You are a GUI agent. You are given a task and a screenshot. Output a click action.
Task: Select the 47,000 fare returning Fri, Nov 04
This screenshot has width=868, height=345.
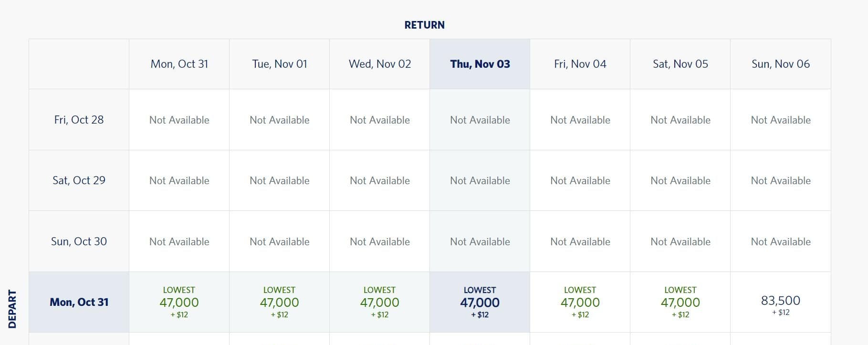(x=580, y=302)
